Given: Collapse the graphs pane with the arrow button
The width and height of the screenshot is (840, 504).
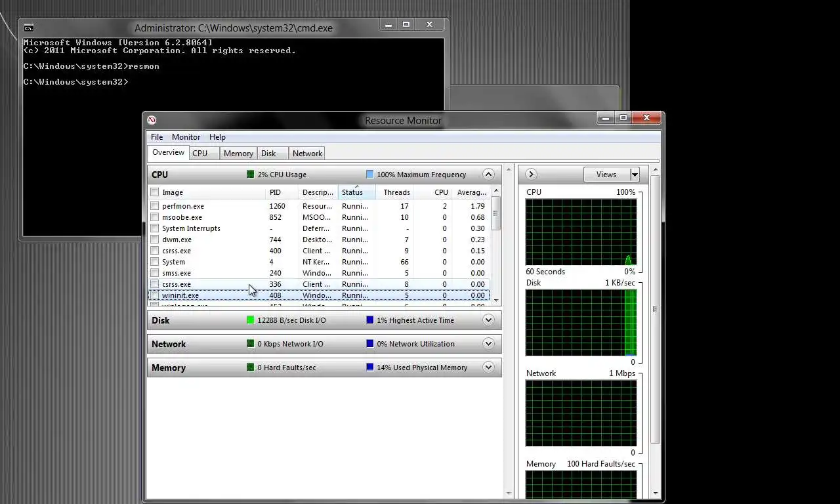Looking at the screenshot, I should click(531, 175).
